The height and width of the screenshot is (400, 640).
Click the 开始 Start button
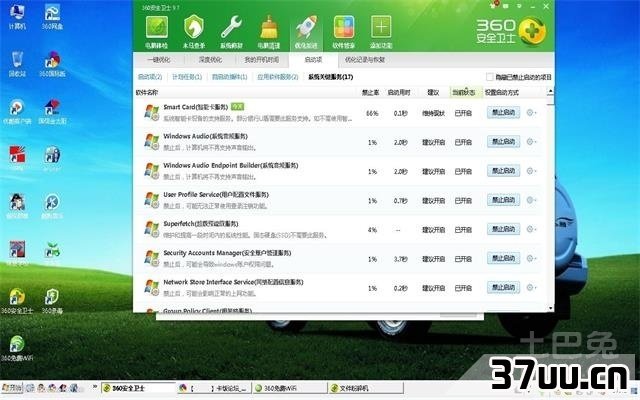[x=11, y=388]
